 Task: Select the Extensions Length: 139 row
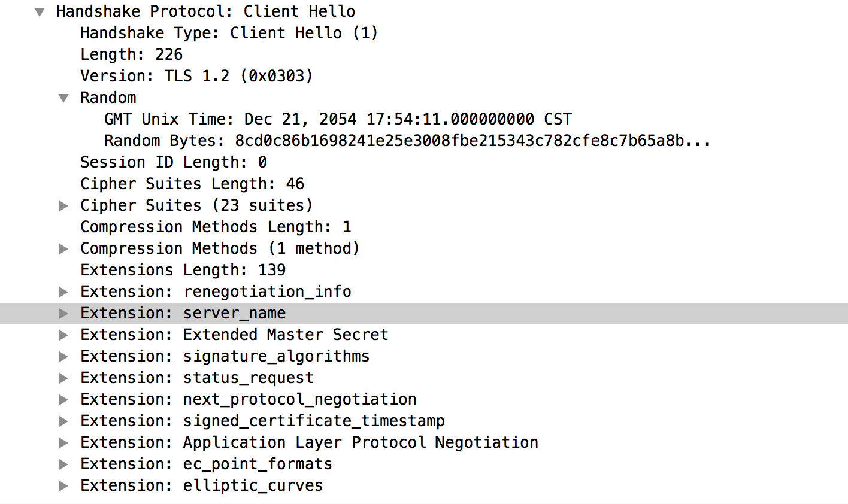(183, 270)
